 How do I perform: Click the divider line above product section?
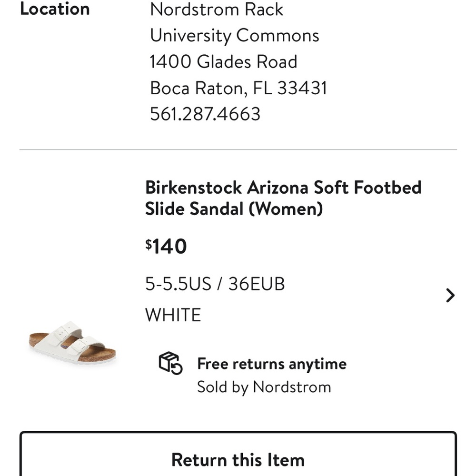pos(238,149)
